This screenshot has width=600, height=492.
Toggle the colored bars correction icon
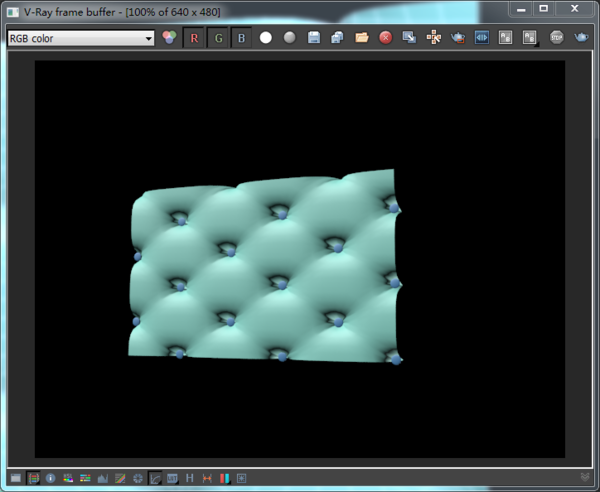[85, 478]
